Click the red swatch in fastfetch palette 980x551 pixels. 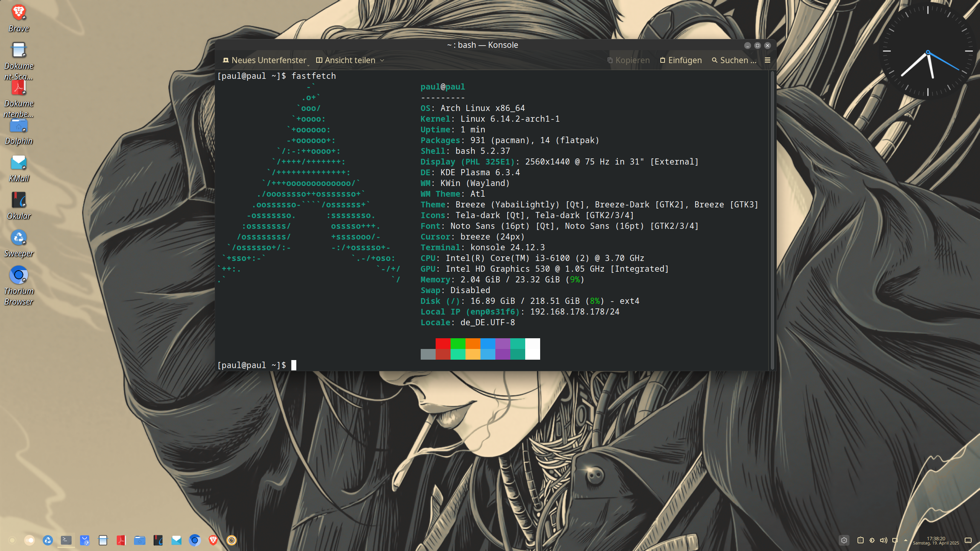click(443, 343)
